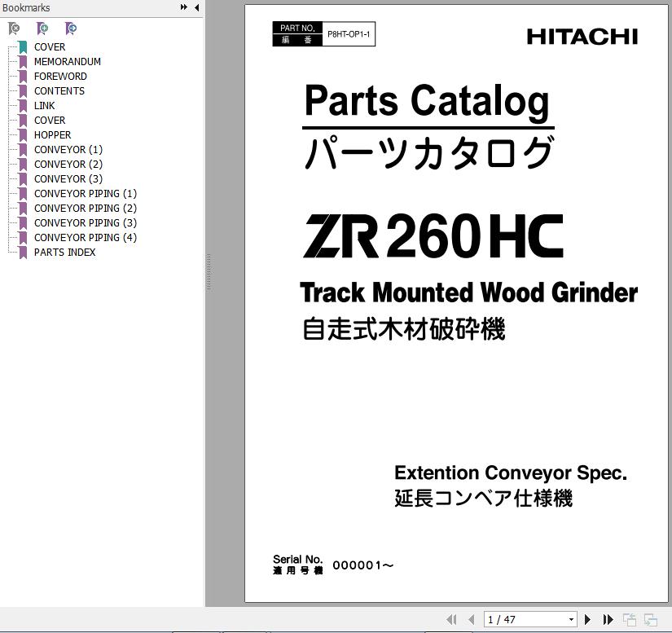Collapse the Bookmarks panel with left arrow
The width and height of the screenshot is (672, 633).
196,7
